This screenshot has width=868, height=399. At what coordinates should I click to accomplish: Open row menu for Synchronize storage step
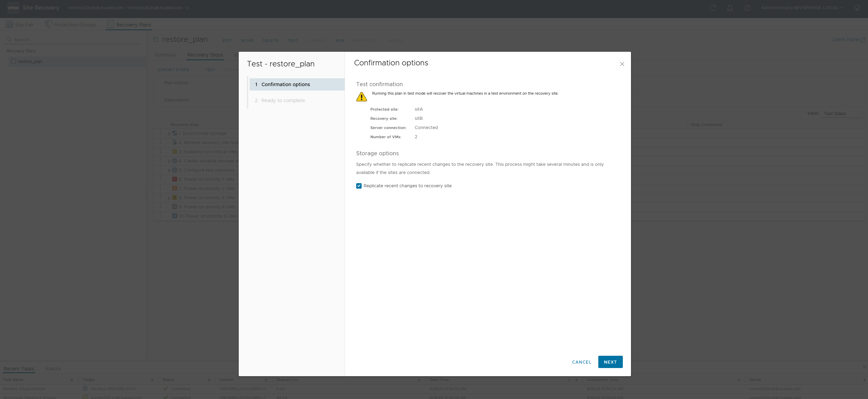click(160, 132)
